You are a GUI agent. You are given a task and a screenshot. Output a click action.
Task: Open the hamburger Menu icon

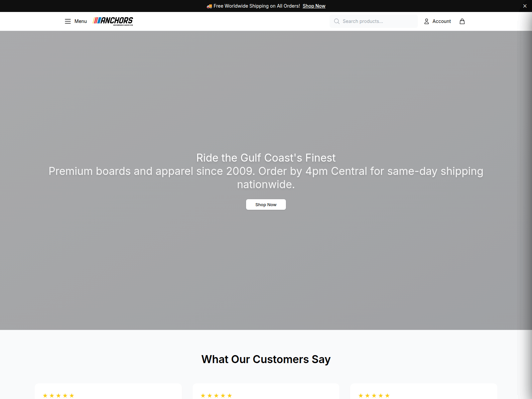[x=68, y=21]
